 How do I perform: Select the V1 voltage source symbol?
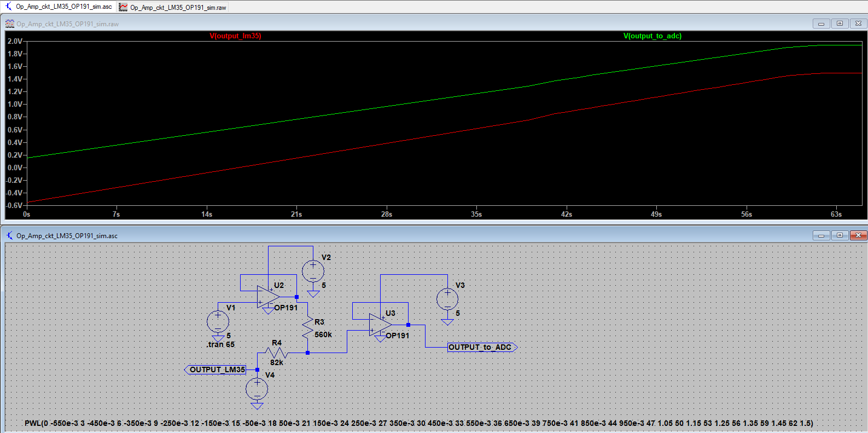(x=218, y=321)
